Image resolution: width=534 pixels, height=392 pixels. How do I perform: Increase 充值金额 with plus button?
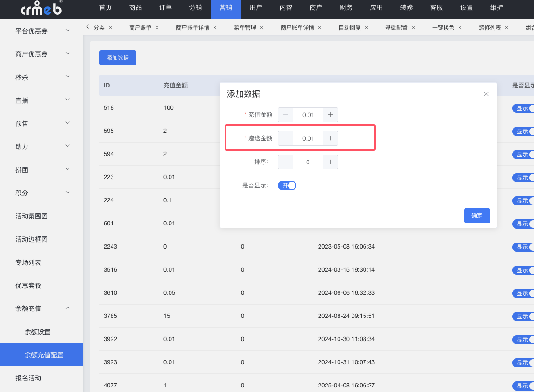(x=330, y=115)
